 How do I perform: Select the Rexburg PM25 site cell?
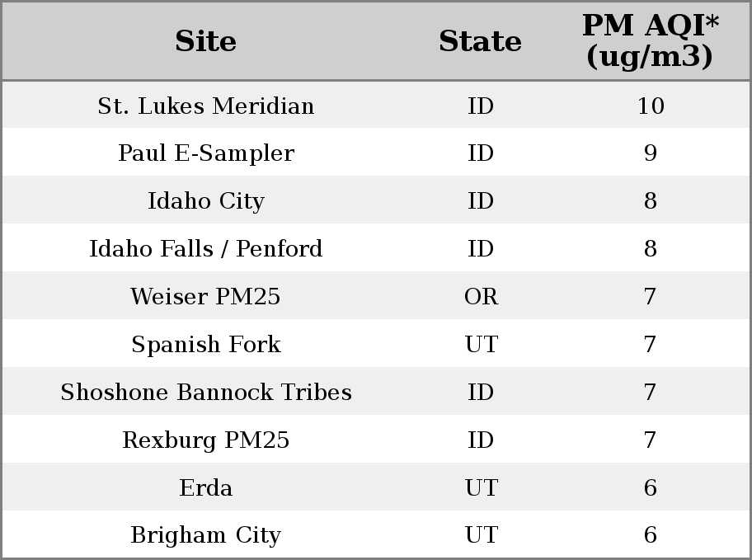click(206, 440)
